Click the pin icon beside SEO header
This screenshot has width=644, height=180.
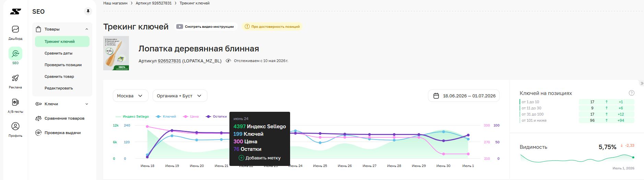coord(88,11)
